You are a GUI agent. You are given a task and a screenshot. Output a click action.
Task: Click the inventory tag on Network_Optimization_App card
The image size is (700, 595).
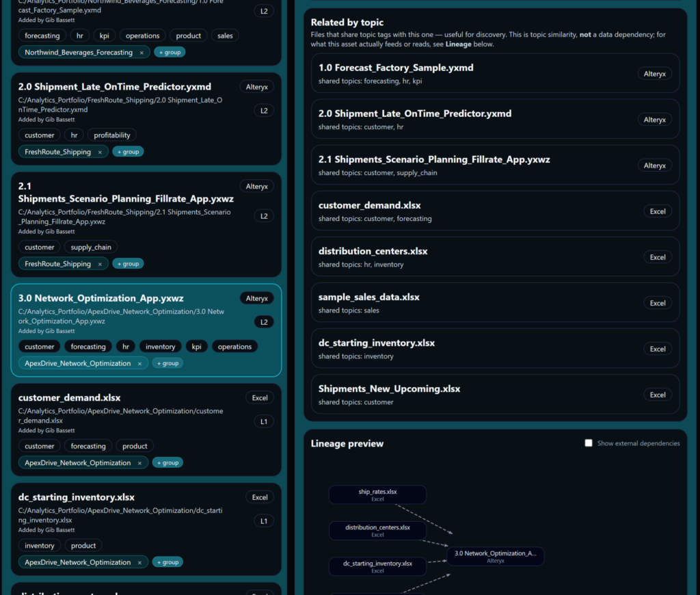(160, 347)
